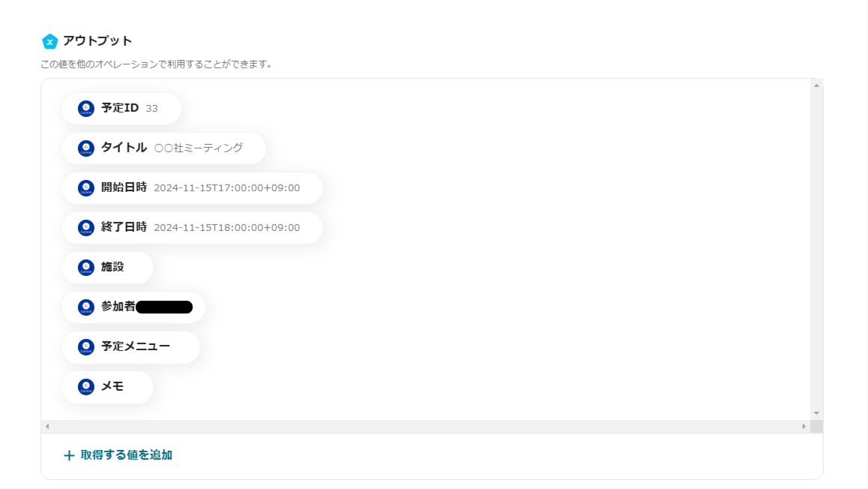The width and height of the screenshot is (868, 489).
Task: Select the 予定メニュー output chip
Action: tap(130, 347)
